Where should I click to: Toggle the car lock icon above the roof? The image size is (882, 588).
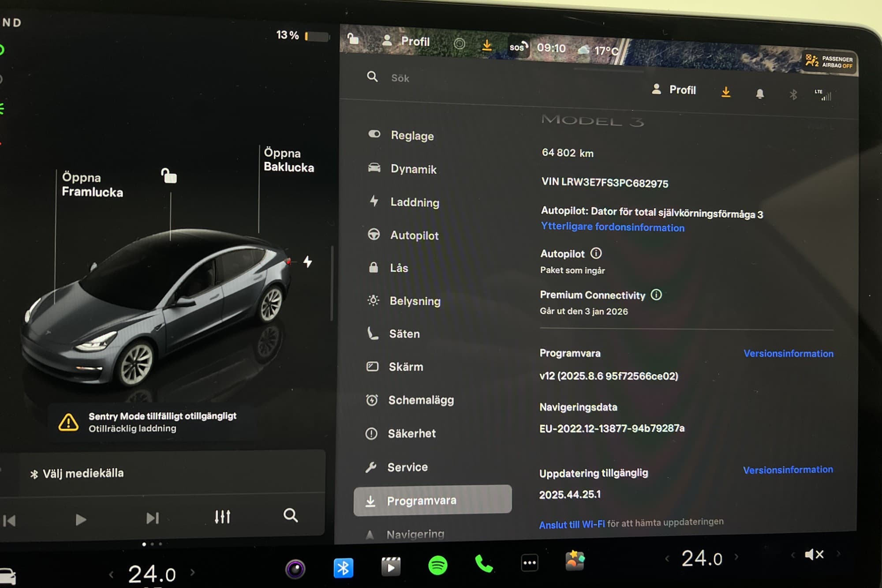169,176
